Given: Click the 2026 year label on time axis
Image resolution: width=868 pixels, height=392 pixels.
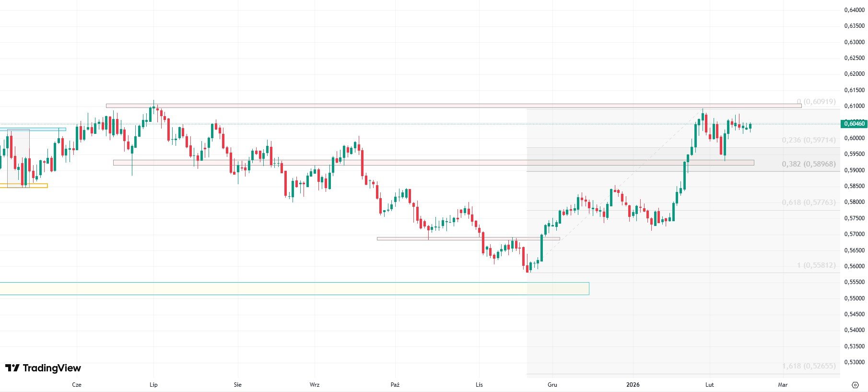Looking at the screenshot, I should pyautogui.click(x=633, y=385).
